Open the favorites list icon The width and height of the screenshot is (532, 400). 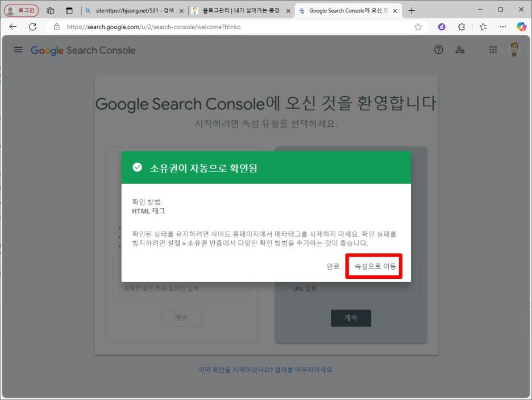[484, 27]
